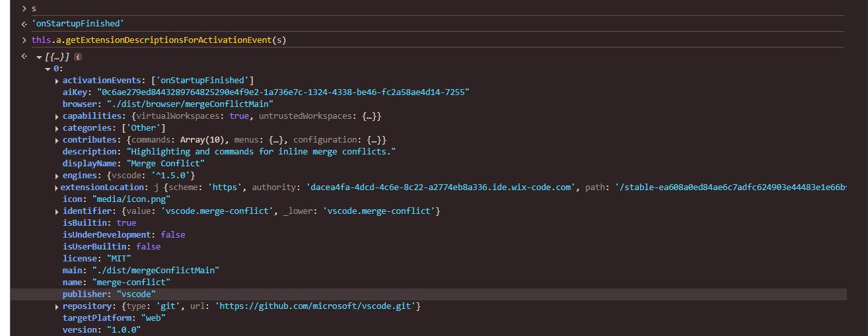Expand the repository property
Image resolution: width=868 pixels, height=336 pixels.
(x=57, y=306)
